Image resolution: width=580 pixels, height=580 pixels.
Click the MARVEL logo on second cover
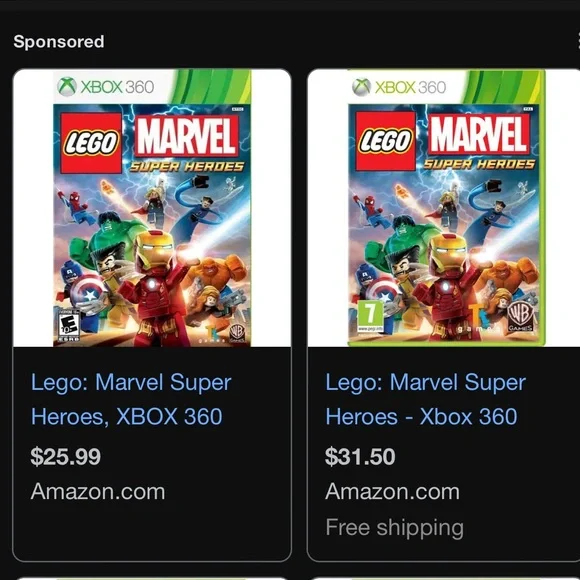click(479, 134)
